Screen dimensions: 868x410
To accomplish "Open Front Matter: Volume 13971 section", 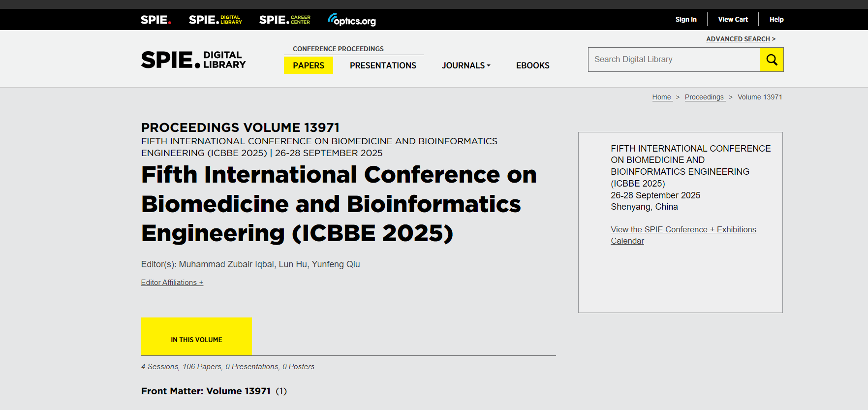I will point(206,391).
